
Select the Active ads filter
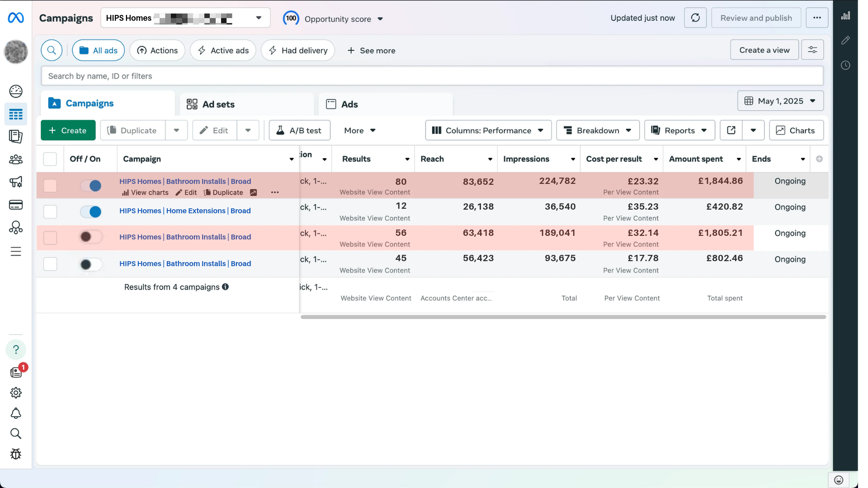tap(223, 50)
